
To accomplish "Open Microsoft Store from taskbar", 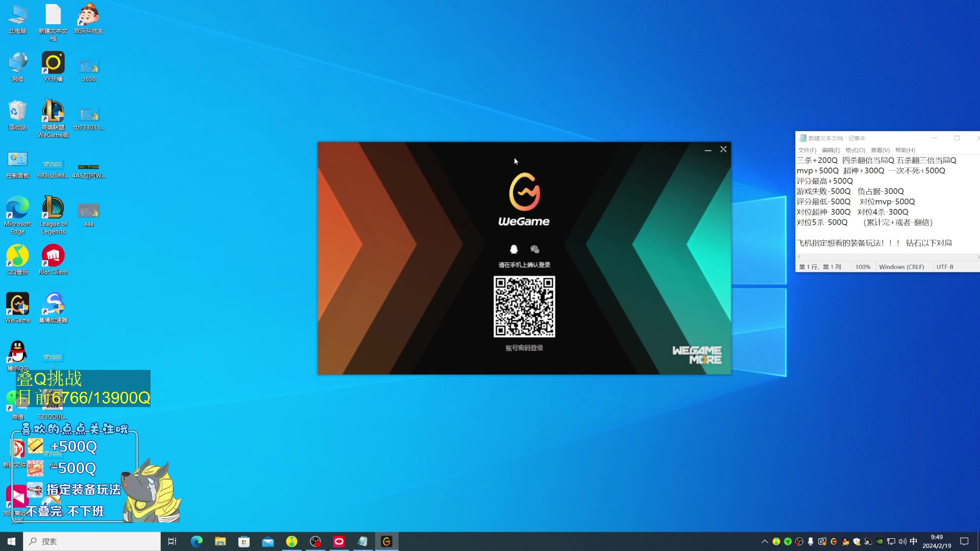I will [x=244, y=541].
